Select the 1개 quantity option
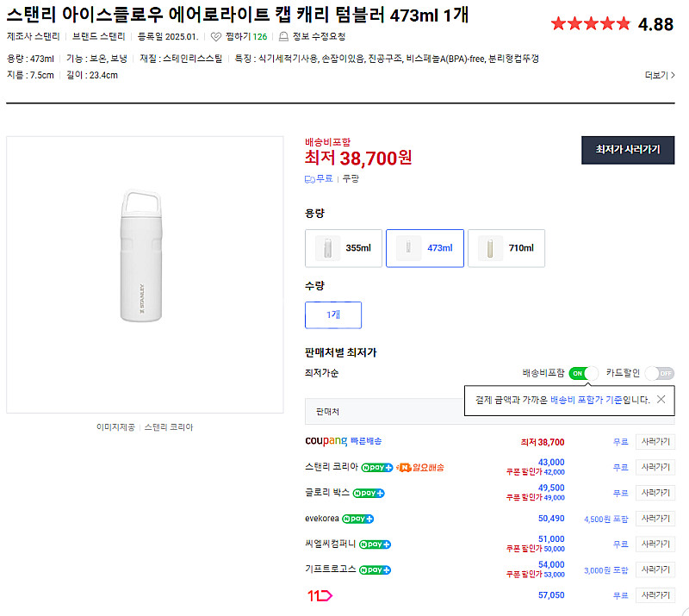 [333, 314]
